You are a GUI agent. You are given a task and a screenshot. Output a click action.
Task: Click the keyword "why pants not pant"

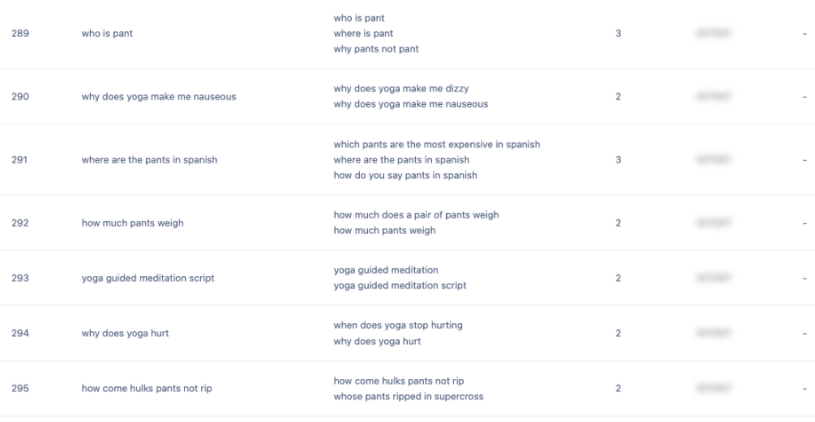tap(376, 49)
